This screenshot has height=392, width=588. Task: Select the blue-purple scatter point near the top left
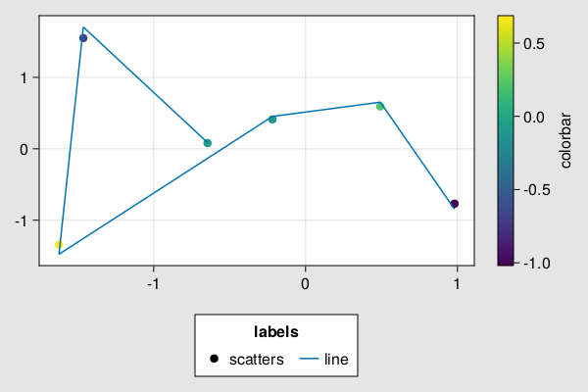click(x=83, y=38)
